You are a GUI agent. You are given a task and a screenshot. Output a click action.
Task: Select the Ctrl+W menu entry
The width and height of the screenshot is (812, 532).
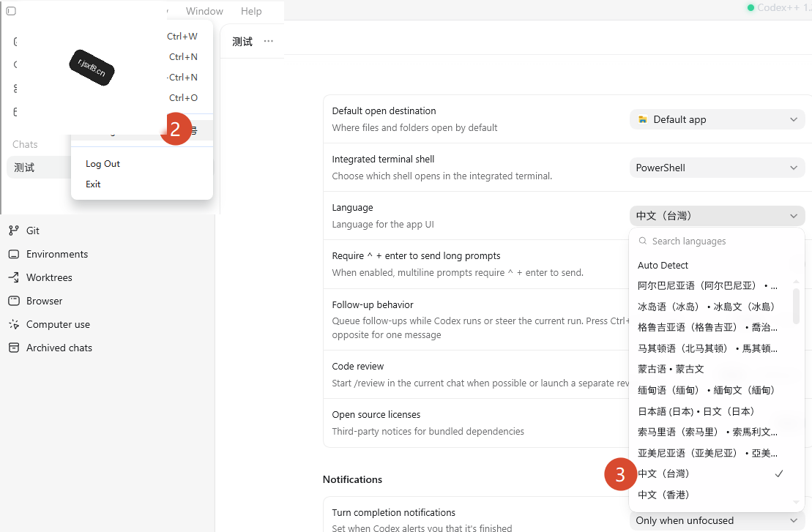(x=182, y=37)
